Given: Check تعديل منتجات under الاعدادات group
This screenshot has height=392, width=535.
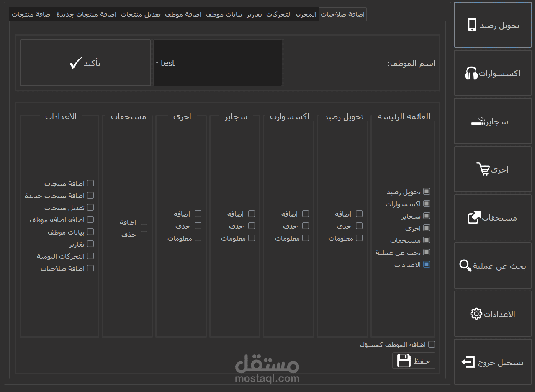Looking at the screenshot, I should [x=90, y=207].
